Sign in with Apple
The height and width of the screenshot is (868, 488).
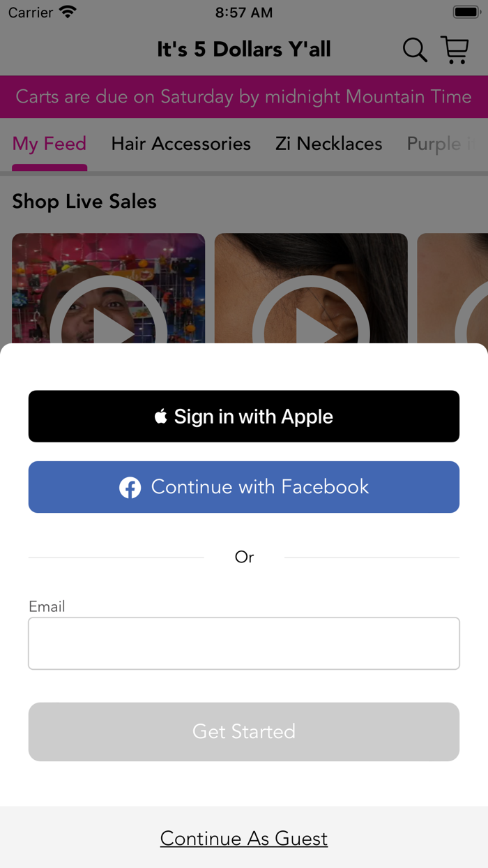244,417
